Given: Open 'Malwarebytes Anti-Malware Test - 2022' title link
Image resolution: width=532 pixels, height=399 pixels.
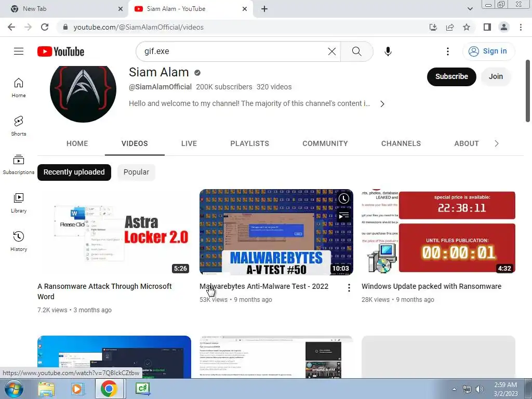Looking at the screenshot, I should click(x=264, y=286).
